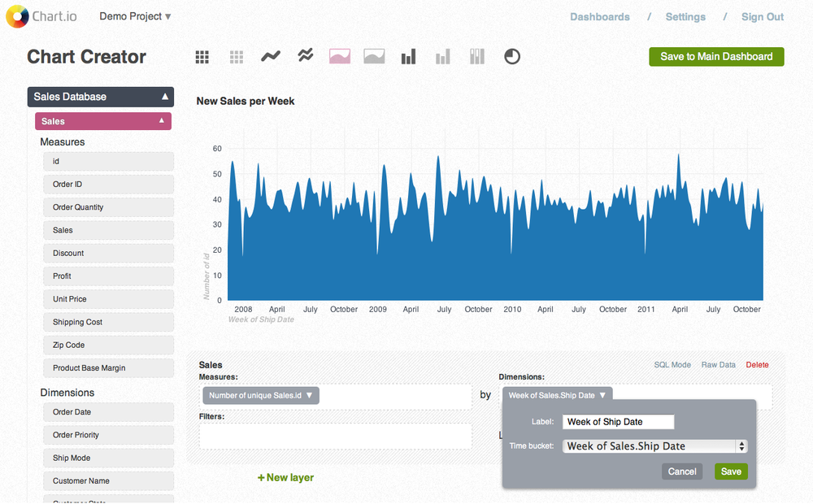Click Save to Main Dashboard
The image size is (813, 504).
[715, 57]
